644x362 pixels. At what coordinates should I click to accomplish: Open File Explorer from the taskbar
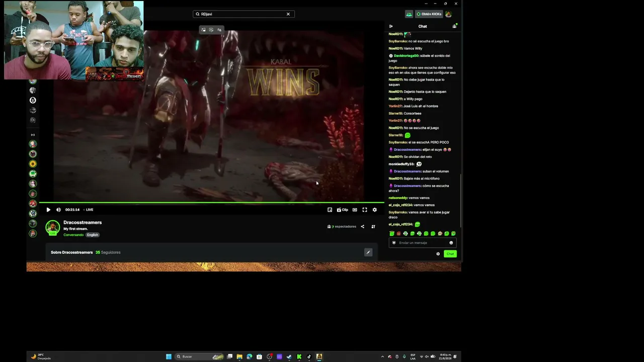(239, 356)
